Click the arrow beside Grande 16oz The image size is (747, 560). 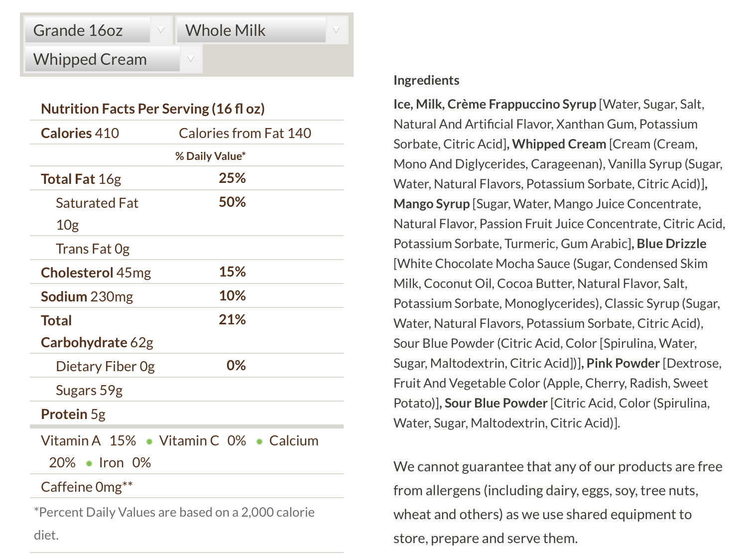[x=161, y=30]
